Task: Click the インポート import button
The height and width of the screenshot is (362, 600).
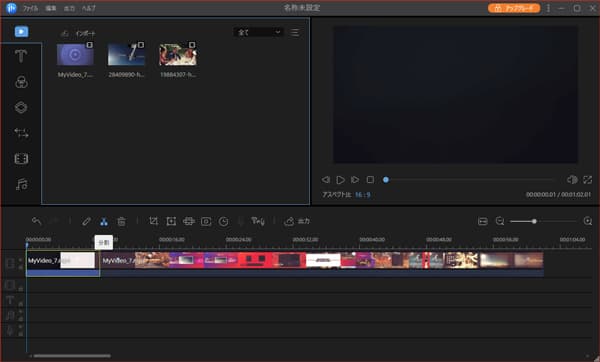Action: coord(78,34)
